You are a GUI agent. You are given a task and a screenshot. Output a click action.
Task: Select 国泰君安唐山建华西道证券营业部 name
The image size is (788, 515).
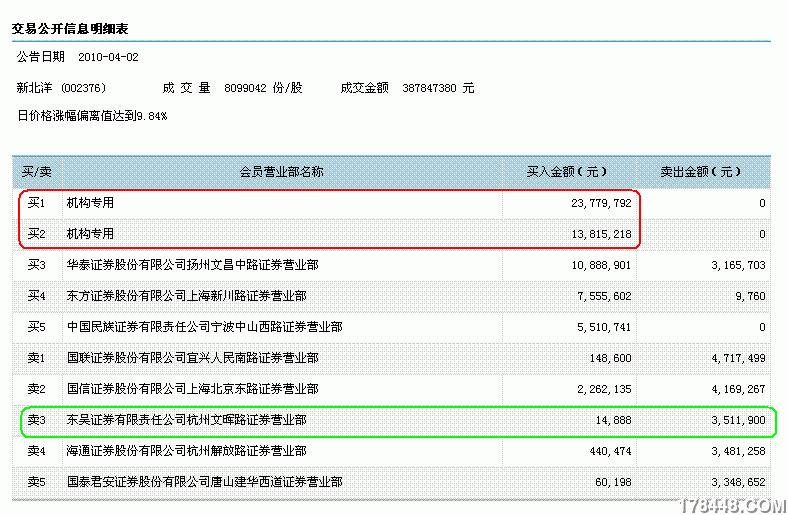[205, 482]
